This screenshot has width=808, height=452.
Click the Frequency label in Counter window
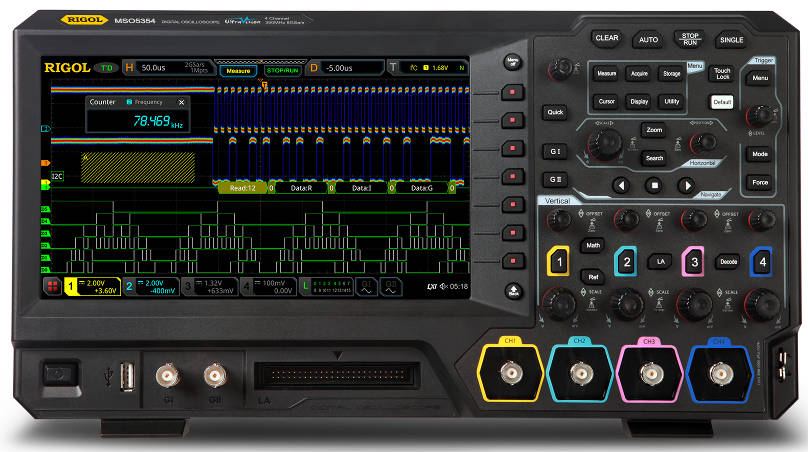click(148, 102)
